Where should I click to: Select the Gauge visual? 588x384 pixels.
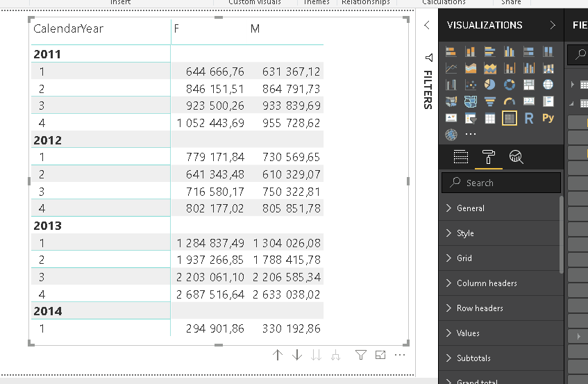[510, 101]
